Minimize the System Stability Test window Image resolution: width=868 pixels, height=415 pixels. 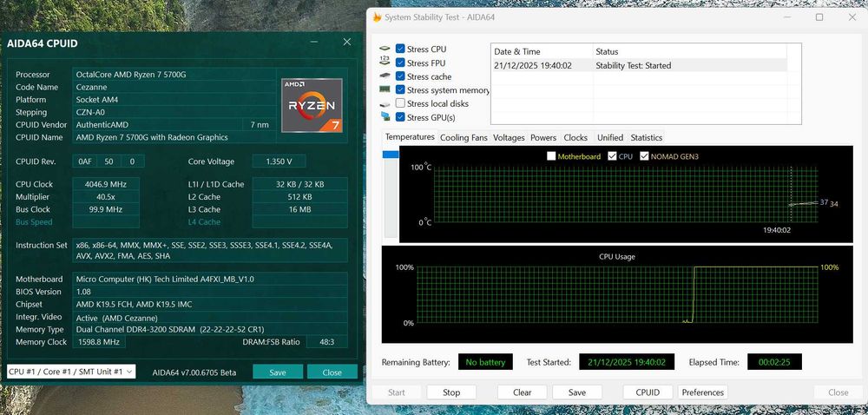point(787,17)
